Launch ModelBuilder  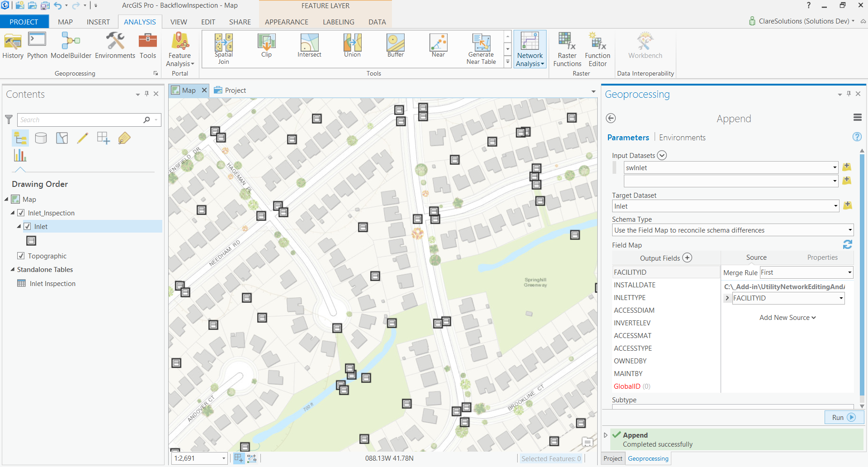coord(71,46)
